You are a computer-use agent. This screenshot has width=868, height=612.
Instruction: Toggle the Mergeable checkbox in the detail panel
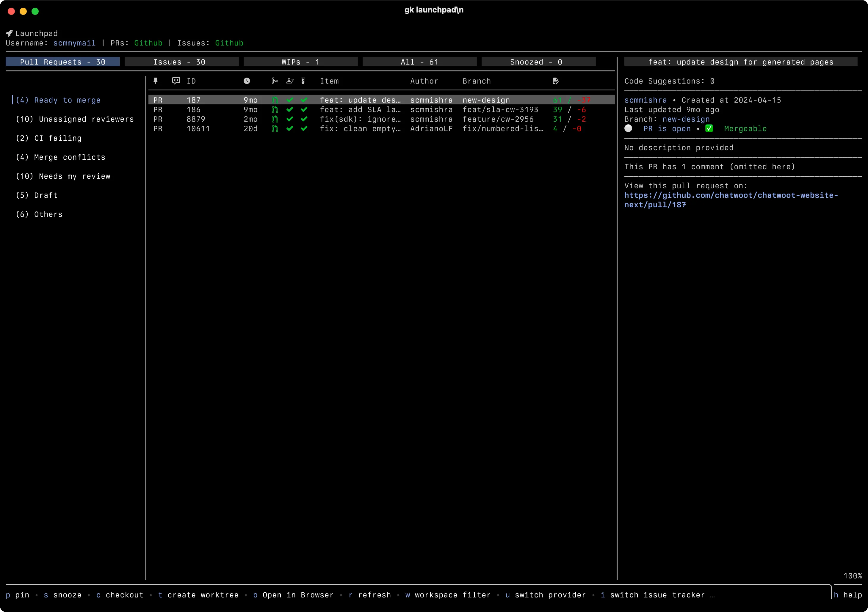click(709, 128)
